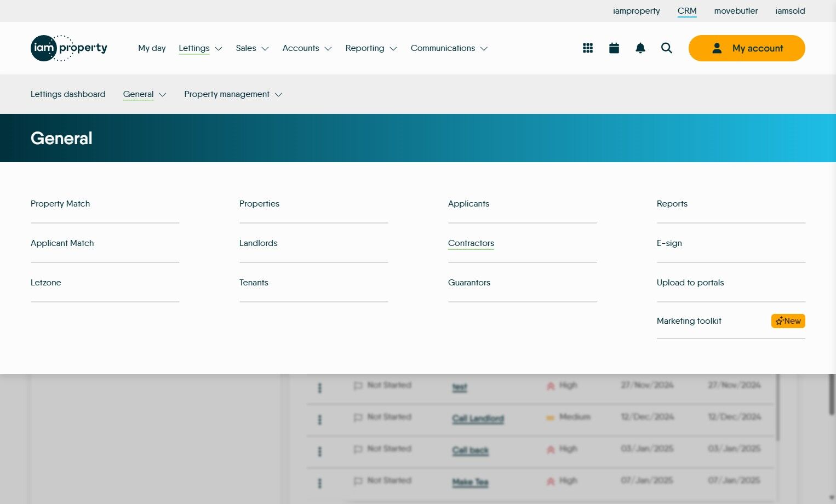This screenshot has height=504, width=836.
Task: Open the 'Call Landlord' task link
Action: [x=478, y=419]
